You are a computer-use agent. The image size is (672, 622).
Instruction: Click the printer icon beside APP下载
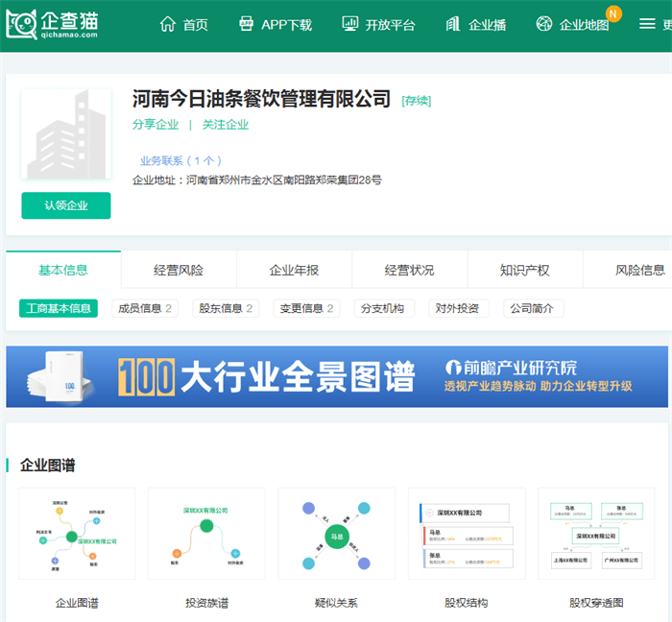click(246, 24)
